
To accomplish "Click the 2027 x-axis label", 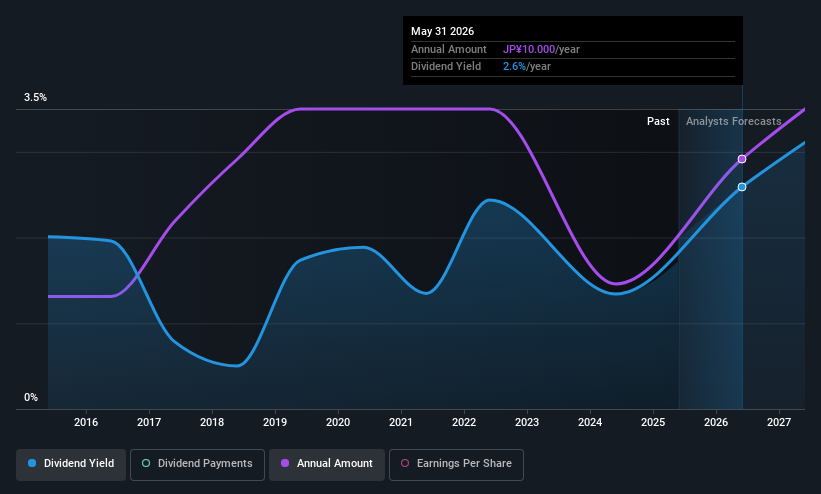I will 779,422.
